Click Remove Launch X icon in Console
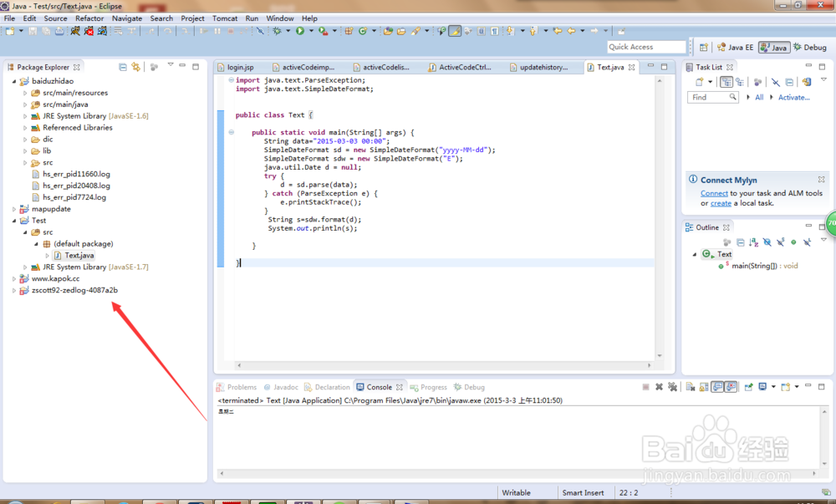This screenshot has height=504, width=836. pyautogui.click(x=659, y=387)
